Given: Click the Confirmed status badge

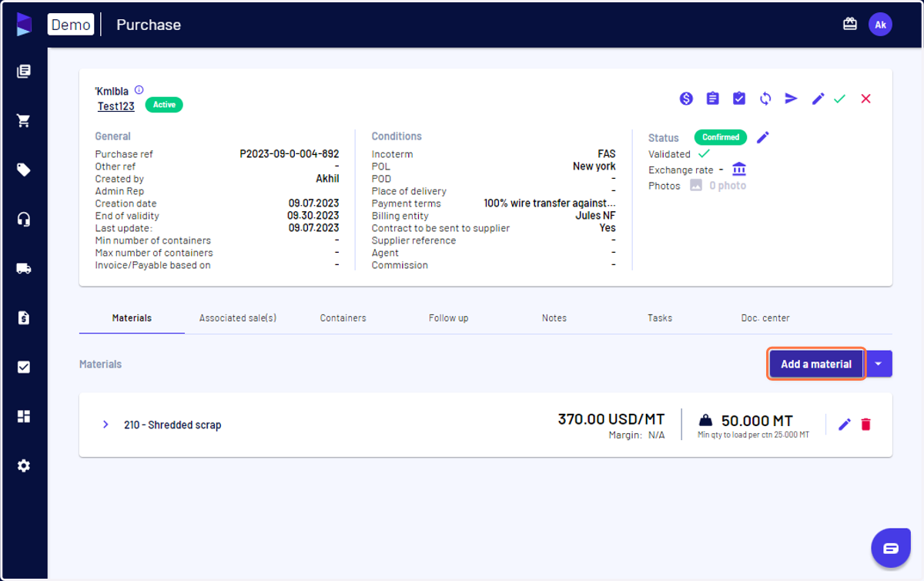Looking at the screenshot, I should pos(721,137).
